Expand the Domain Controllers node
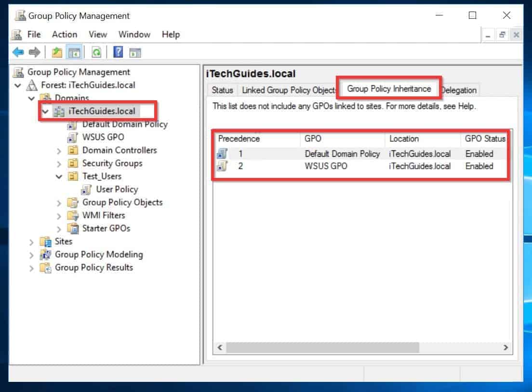532x392 pixels. 59,150
